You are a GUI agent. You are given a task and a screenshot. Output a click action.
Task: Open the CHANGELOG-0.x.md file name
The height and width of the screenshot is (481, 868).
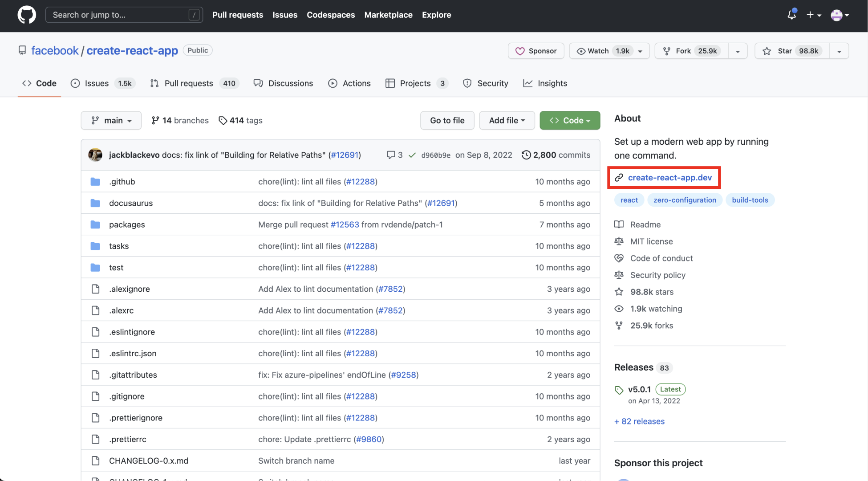point(149,461)
